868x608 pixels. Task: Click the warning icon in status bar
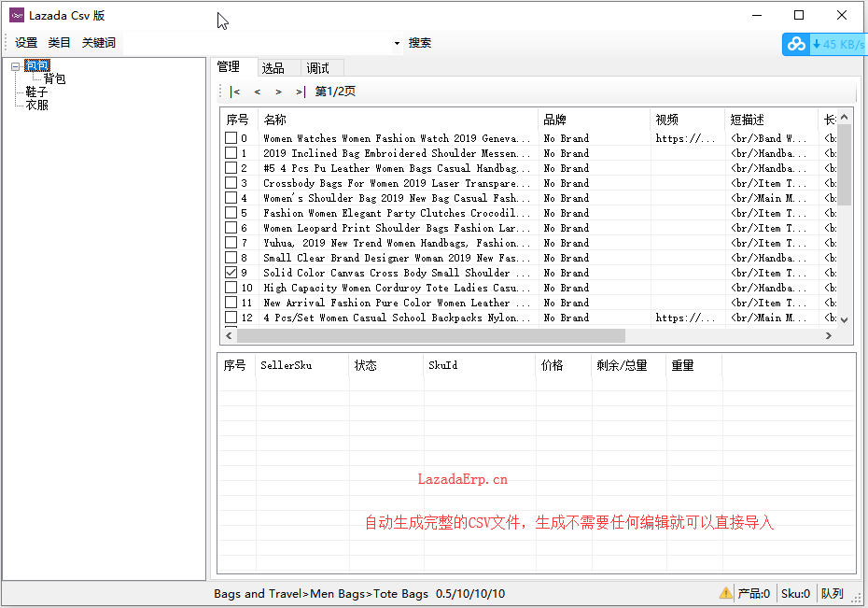(x=725, y=593)
